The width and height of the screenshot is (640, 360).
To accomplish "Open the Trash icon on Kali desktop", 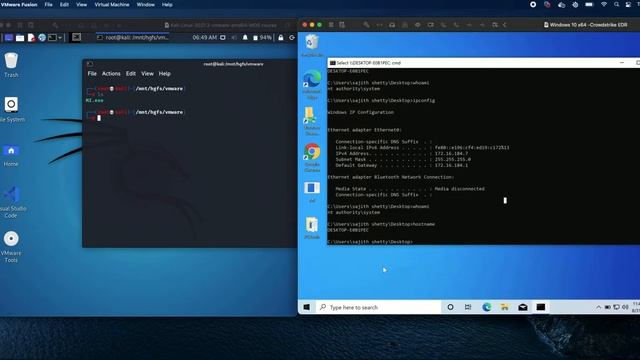I will 11,61.
